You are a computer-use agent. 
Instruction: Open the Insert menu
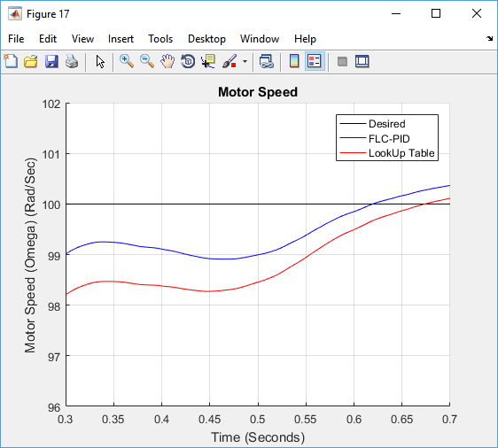tap(121, 39)
